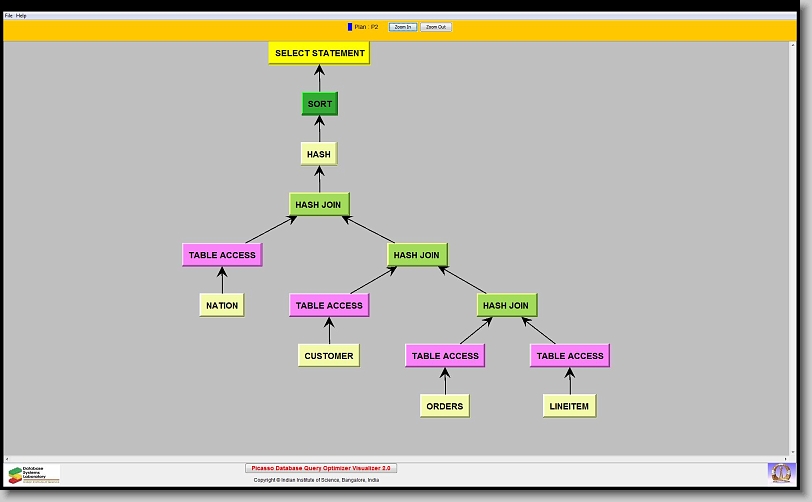The height and width of the screenshot is (502, 812).
Task: Click the horizontal scrollbar below the plan canvas
Action: tap(400, 458)
